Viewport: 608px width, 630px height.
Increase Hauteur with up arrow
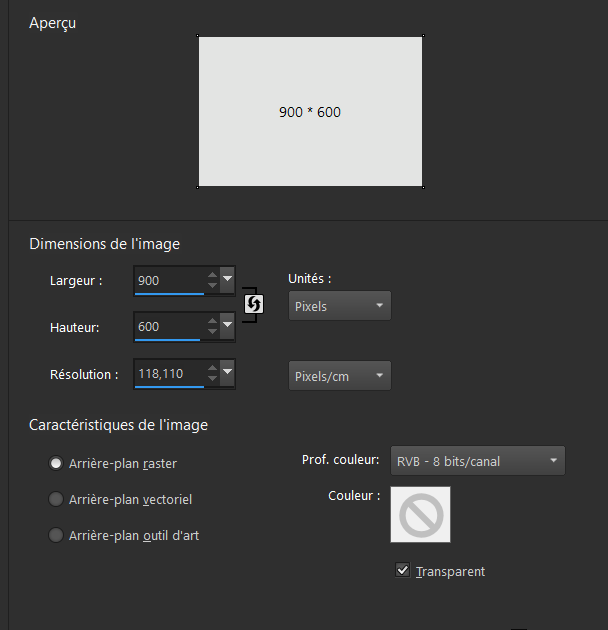click(x=211, y=321)
